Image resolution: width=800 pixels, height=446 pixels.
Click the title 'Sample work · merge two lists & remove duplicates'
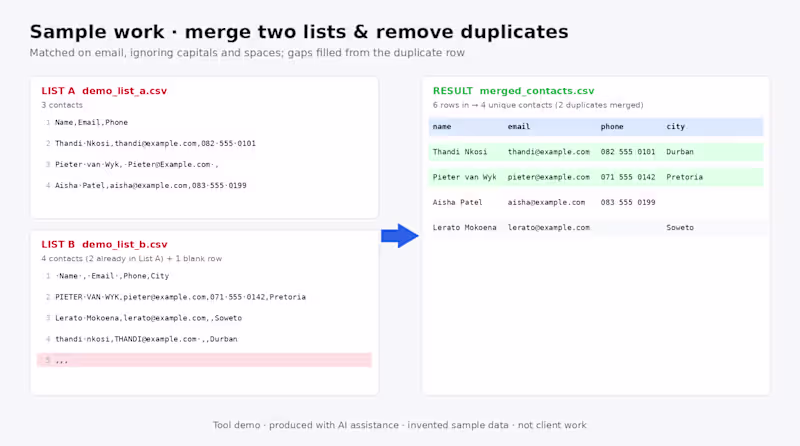299,32
